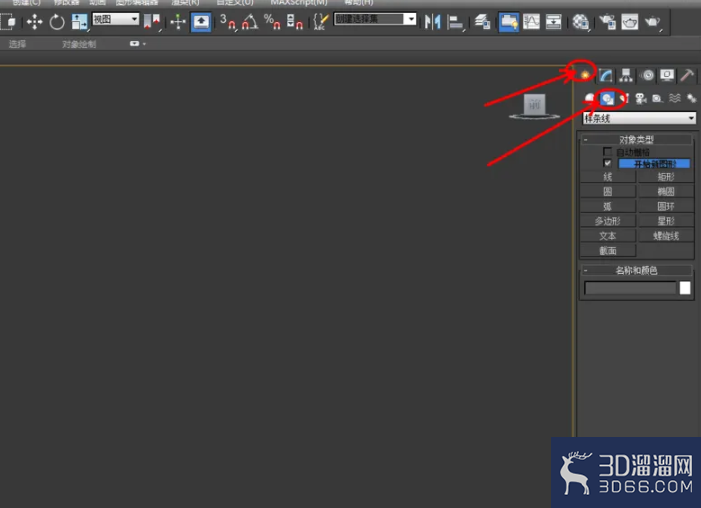Open the Mirror tool
This screenshot has height=508, width=701.
point(432,21)
